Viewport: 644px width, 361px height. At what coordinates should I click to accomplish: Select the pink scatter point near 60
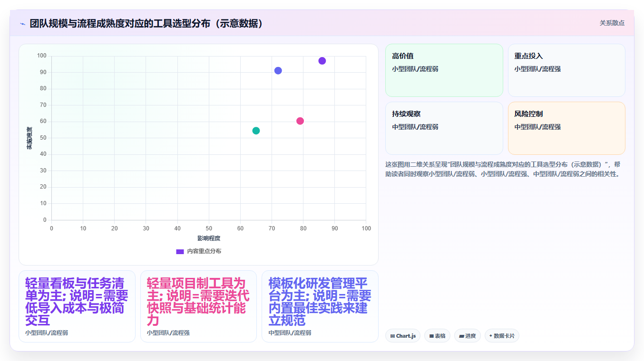click(x=300, y=121)
